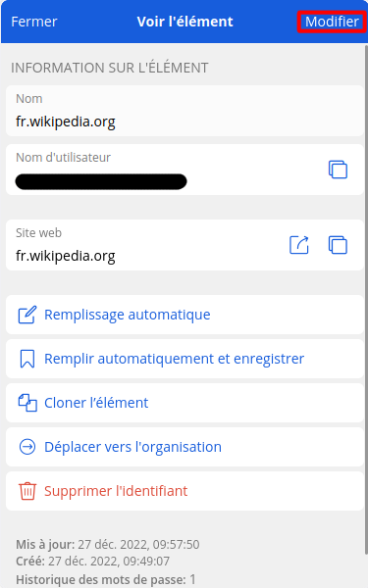Launch the website using the open-link icon
Screen dimensions: 368x588
click(299, 245)
